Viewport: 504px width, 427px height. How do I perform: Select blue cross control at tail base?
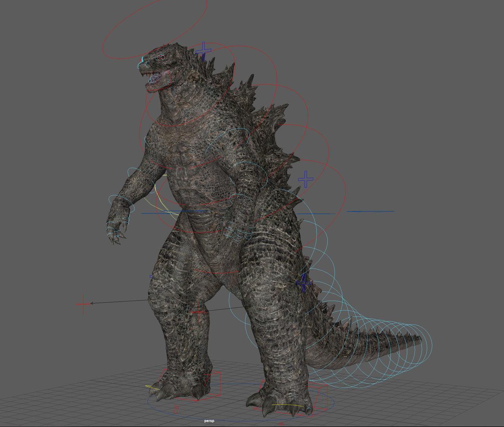click(303, 282)
